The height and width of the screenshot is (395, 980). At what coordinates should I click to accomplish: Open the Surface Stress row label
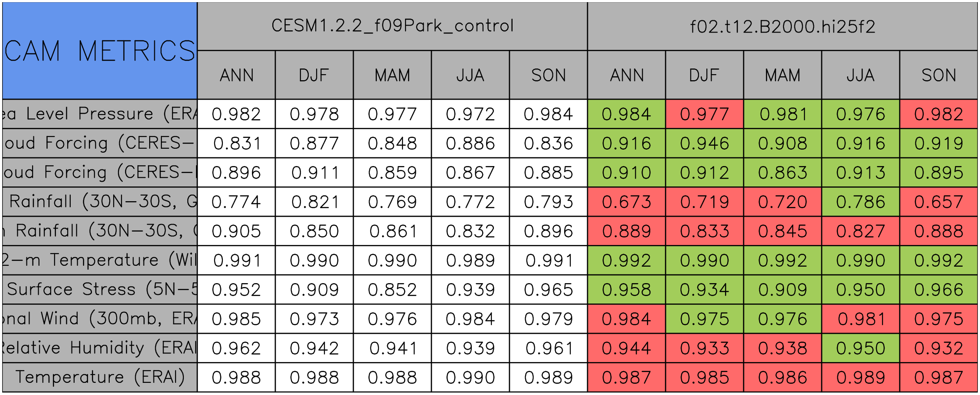100,290
